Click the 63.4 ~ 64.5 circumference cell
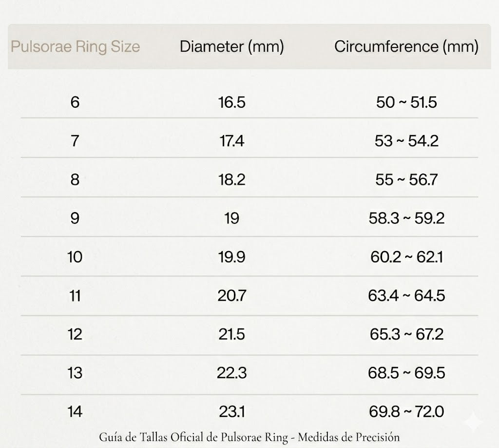499x448 pixels. (x=407, y=295)
